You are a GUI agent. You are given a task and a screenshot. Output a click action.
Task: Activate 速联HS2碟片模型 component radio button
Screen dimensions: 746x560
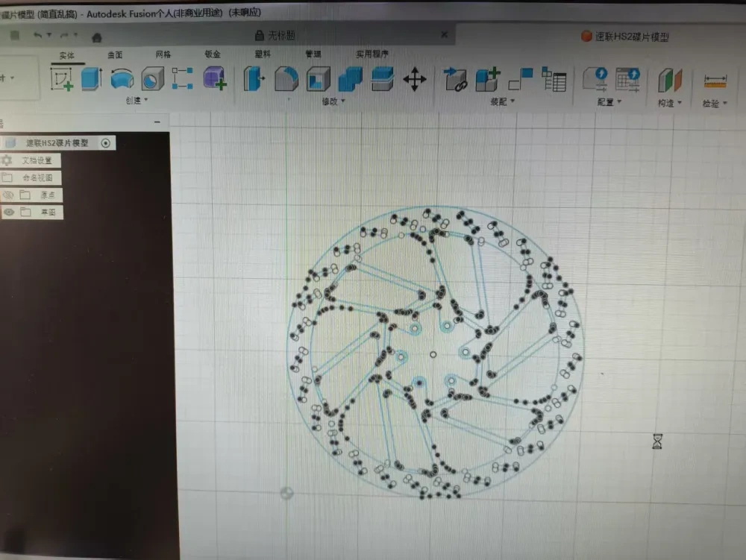[106, 143]
